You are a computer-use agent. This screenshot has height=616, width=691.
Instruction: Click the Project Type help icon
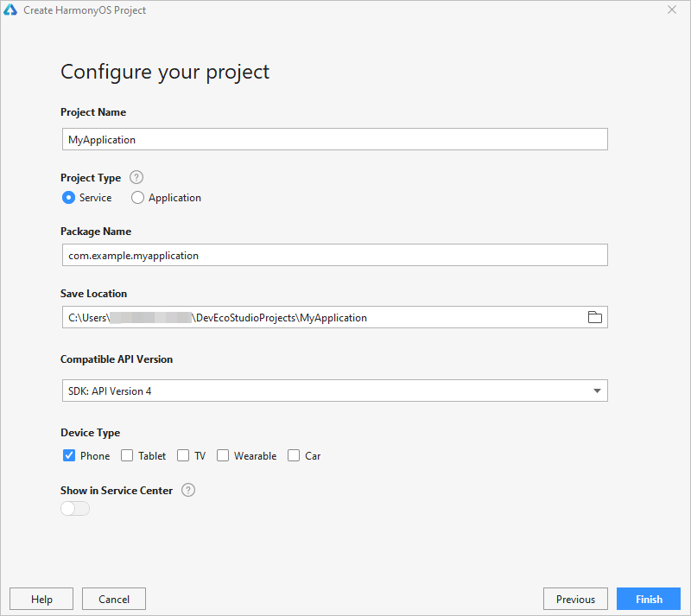click(x=136, y=177)
